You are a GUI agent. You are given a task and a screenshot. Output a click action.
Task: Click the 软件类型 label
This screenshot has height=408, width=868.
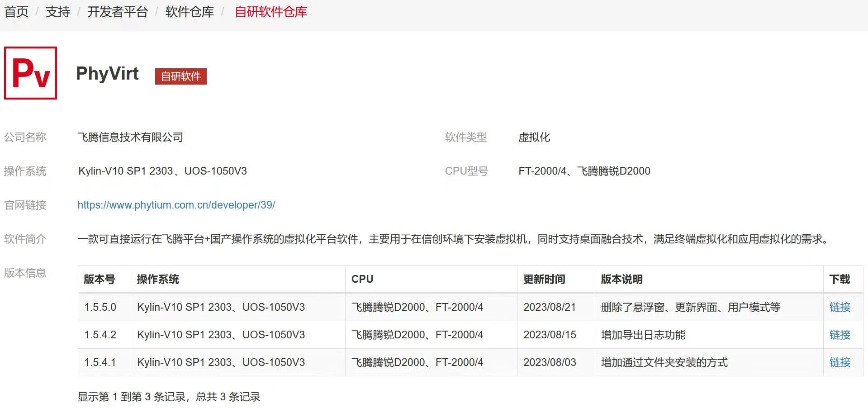(466, 137)
